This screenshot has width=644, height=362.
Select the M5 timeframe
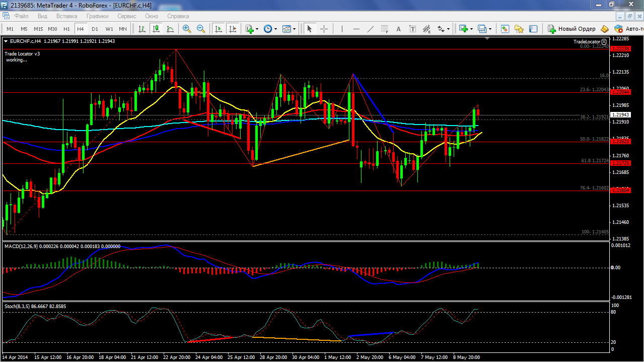(24, 29)
